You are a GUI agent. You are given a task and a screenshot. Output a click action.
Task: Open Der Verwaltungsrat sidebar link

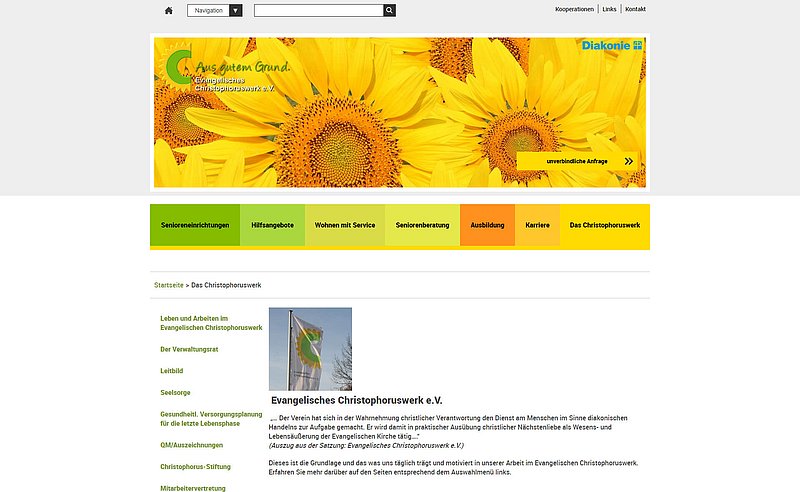click(189, 350)
